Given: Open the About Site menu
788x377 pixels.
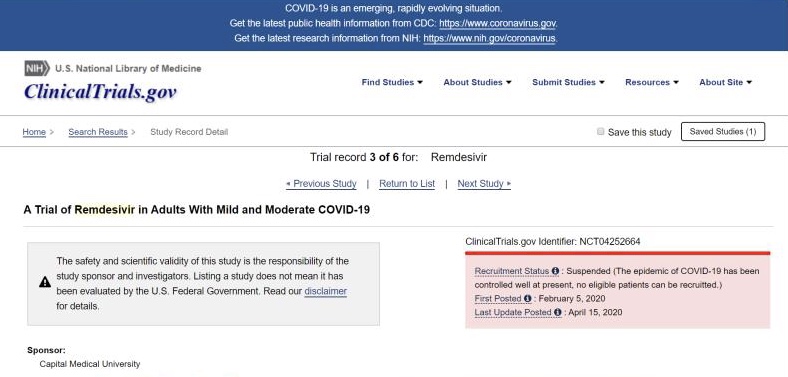Looking at the screenshot, I should (x=725, y=82).
